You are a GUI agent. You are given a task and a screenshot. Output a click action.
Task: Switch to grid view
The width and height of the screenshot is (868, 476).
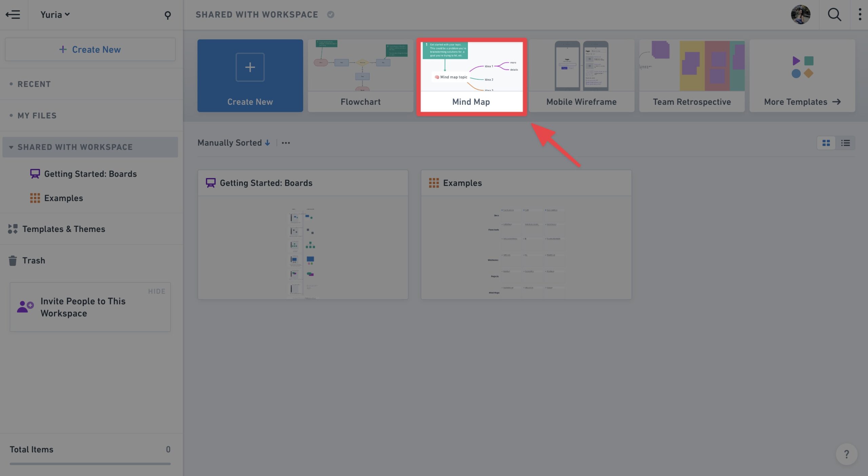tap(826, 143)
